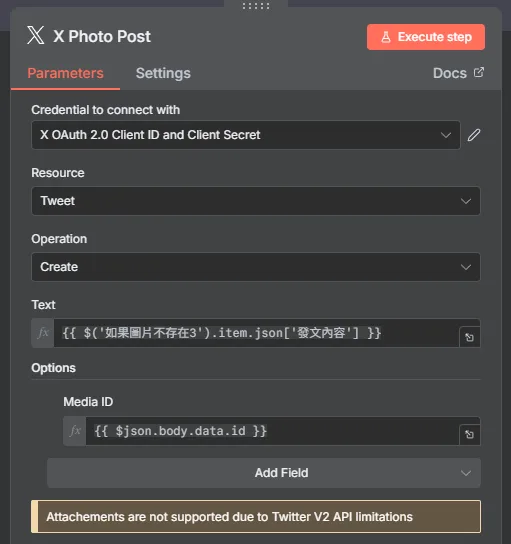Click the flask icon in Execute step

(386, 37)
